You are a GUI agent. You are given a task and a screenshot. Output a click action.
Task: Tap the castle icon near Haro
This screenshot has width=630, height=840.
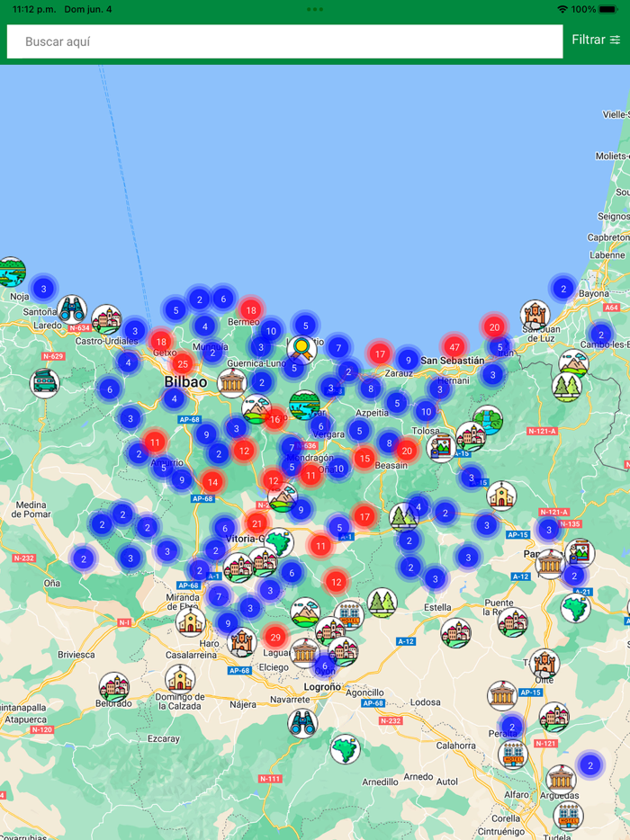point(241,642)
